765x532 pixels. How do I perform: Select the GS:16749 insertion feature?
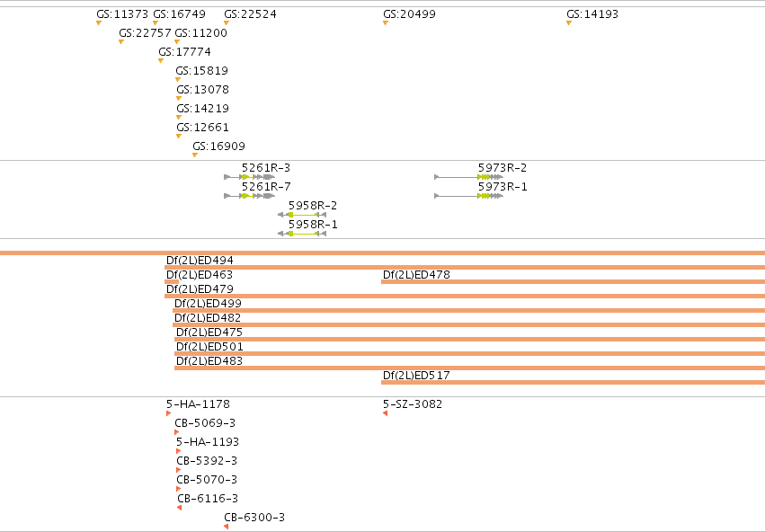tap(179, 14)
